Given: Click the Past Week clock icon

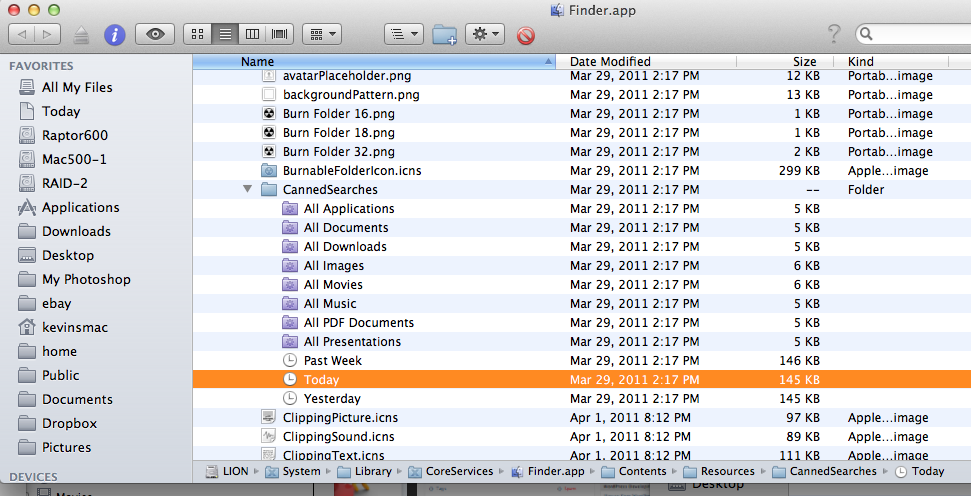Looking at the screenshot, I should point(290,360).
